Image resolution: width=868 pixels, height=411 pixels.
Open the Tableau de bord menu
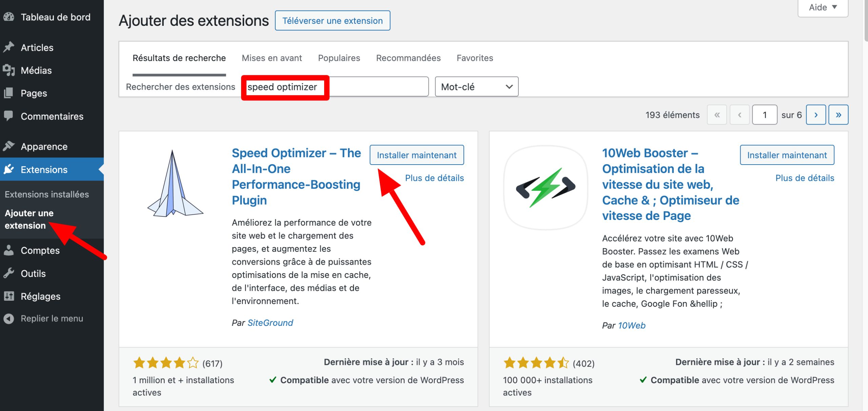coord(52,17)
